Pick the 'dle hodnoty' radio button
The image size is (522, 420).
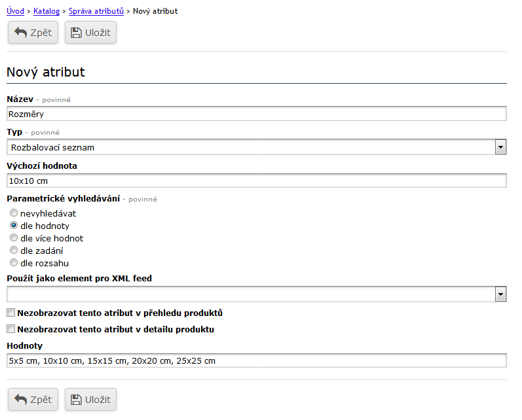(x=14, y=226)
